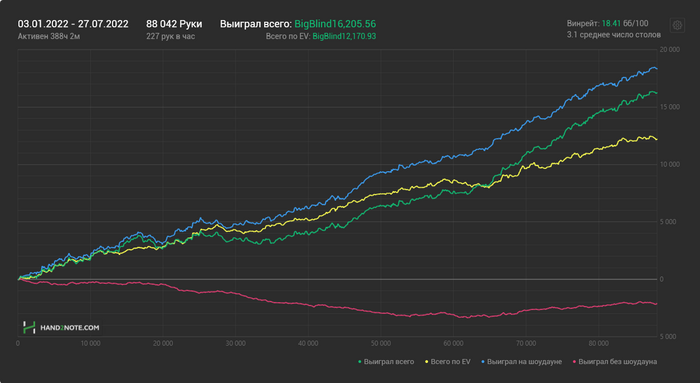The height and width of the screenshot is (383, 700).
Task: Click the '227 рук в час' text
Action: tap(171, 36)
